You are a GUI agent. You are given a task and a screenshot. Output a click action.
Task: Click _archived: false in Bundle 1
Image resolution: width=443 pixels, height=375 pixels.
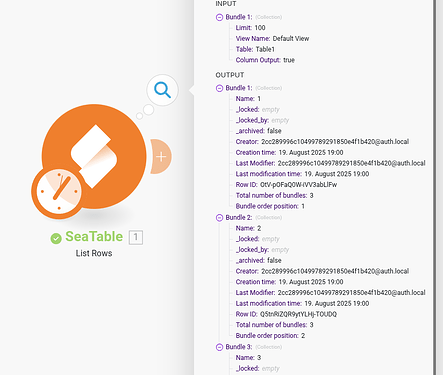click(x=258, y=131)
